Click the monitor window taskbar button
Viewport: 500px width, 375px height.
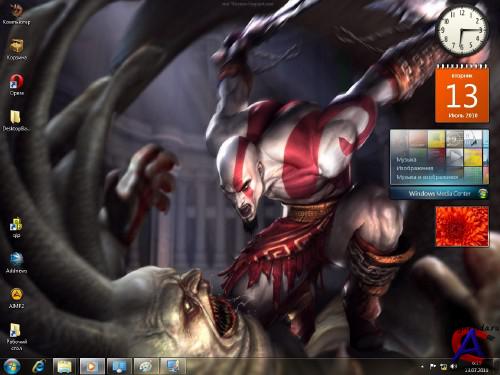click(x=119, y=367)
